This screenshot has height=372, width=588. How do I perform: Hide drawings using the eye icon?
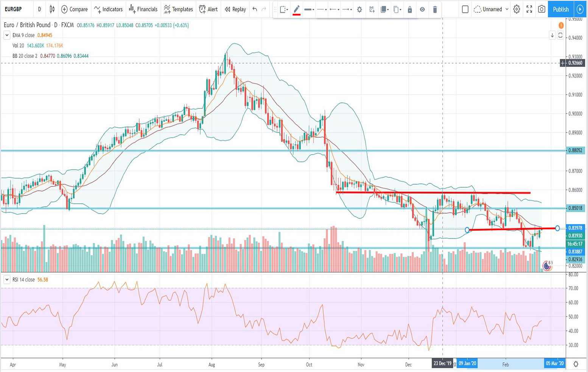click(x=422, y=9)
